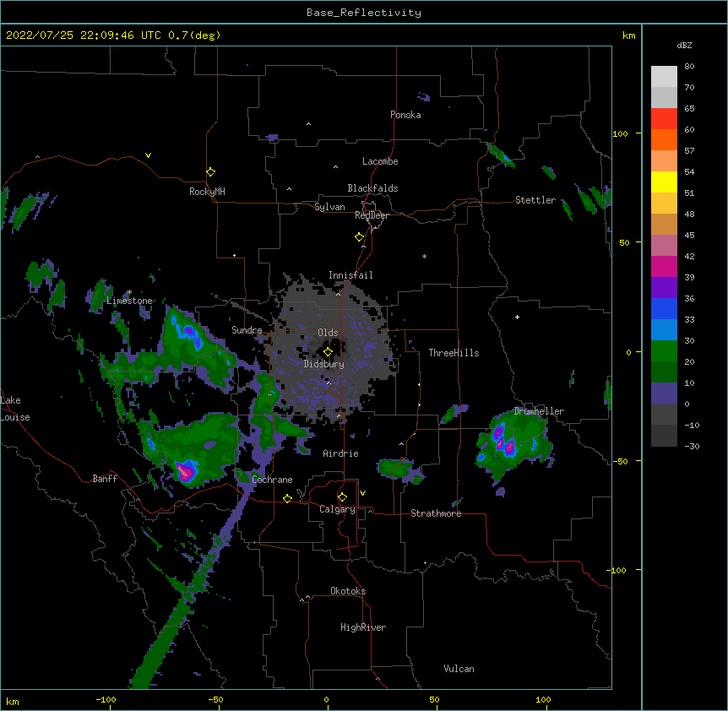Image resolution: width=728 pixels, height=711 pixels.
Task: Click the -100 tick on bottom axis
Action: point(106,699)
